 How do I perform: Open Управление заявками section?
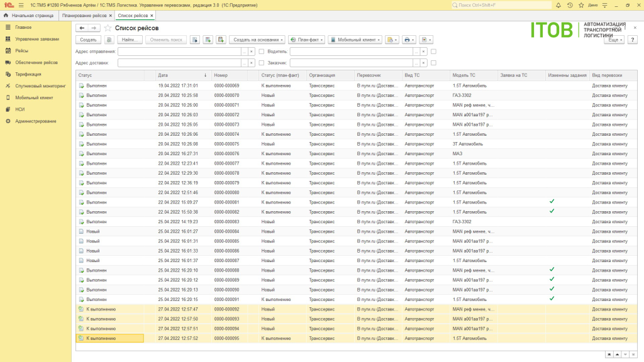click(36, 39)
